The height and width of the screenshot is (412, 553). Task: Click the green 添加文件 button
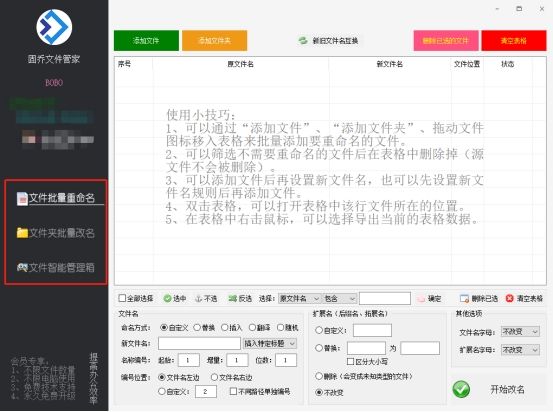pyautogui.click(x=146, y=41)
